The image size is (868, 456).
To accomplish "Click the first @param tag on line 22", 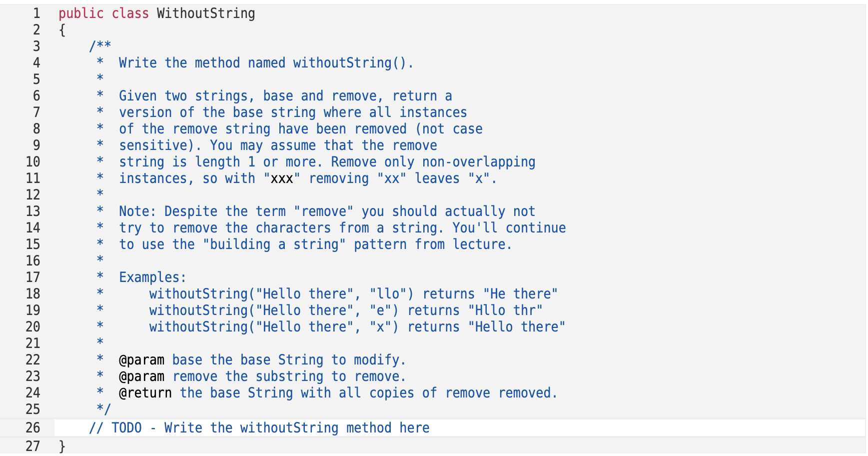I will (141, 360).
